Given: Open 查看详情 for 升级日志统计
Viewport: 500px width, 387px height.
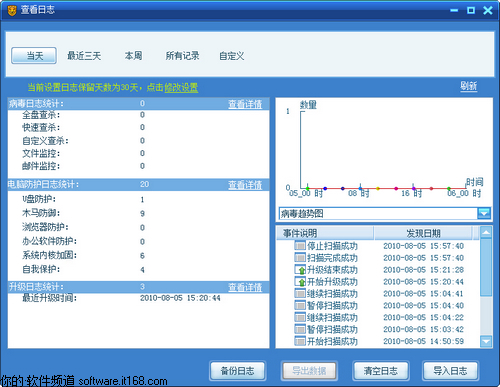Looking at the screenshot, I should [x=245, y=287].
